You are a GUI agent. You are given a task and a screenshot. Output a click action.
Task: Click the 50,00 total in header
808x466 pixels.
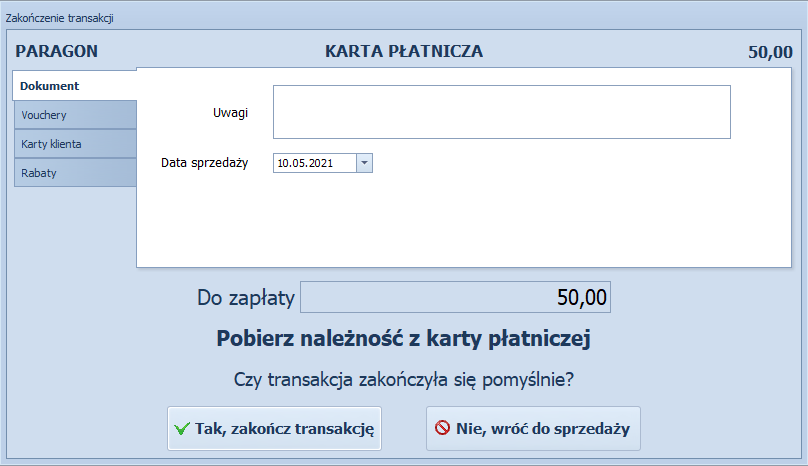click(770, 52)
